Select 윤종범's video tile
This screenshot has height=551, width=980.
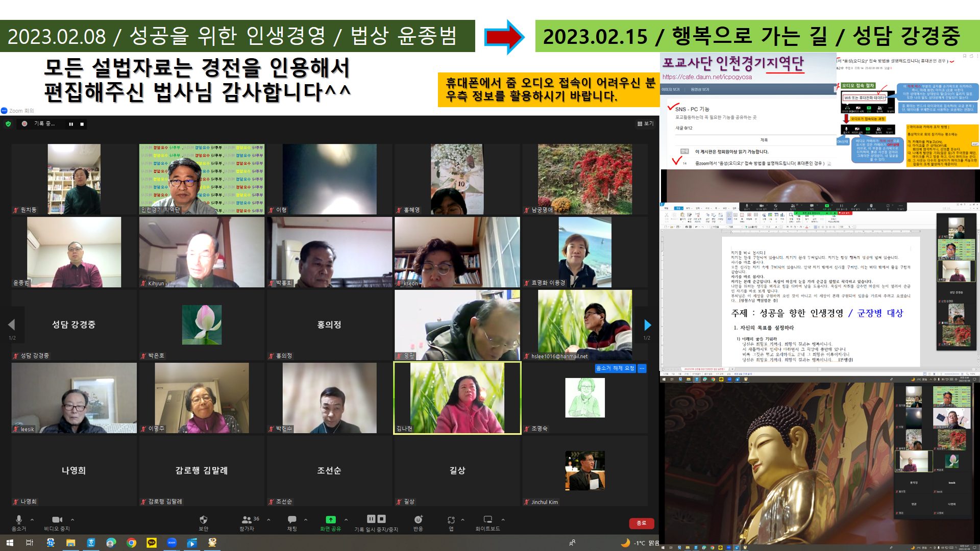click(x=74, y=252)
